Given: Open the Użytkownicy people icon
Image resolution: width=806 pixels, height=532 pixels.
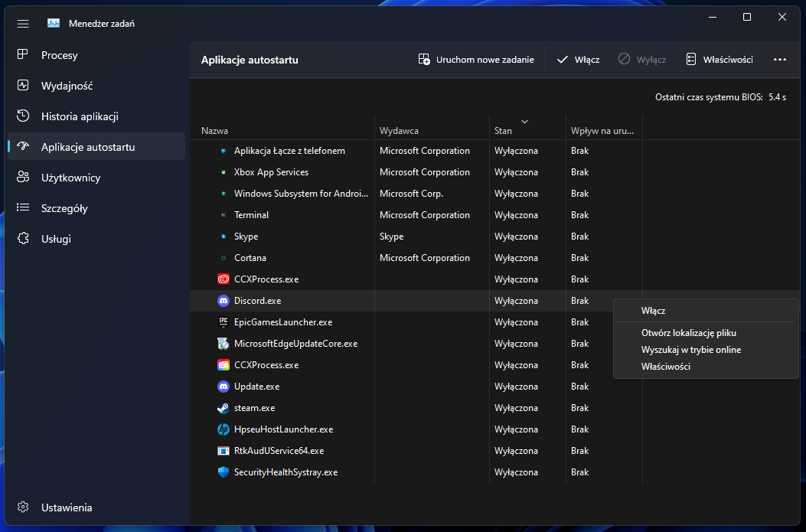Looking at the screenshot, I should click(23, 177).
